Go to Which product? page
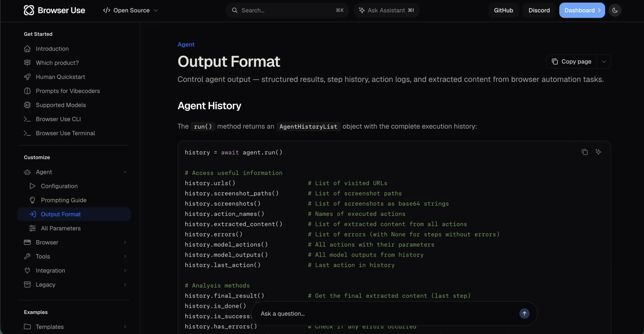644x334 pixels. (x=74, y=63)
